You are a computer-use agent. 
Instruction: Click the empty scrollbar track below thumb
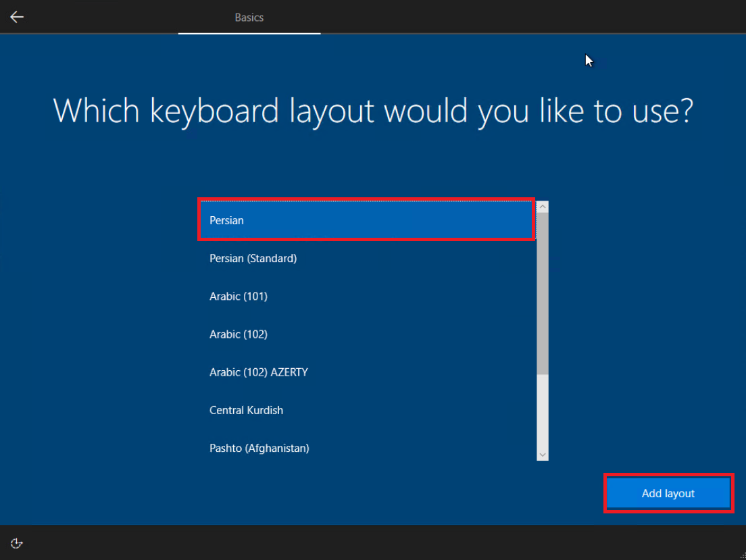(x=543, y=412)
